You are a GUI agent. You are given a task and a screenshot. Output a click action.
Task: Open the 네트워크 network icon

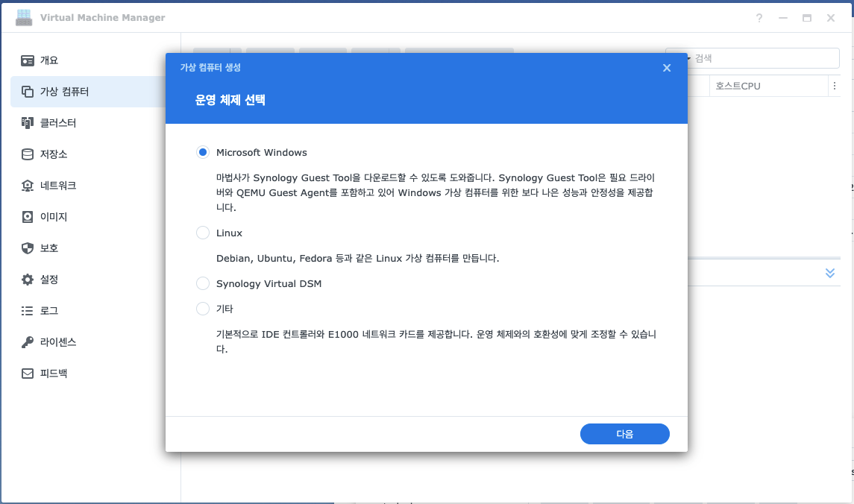coord(28,186)
